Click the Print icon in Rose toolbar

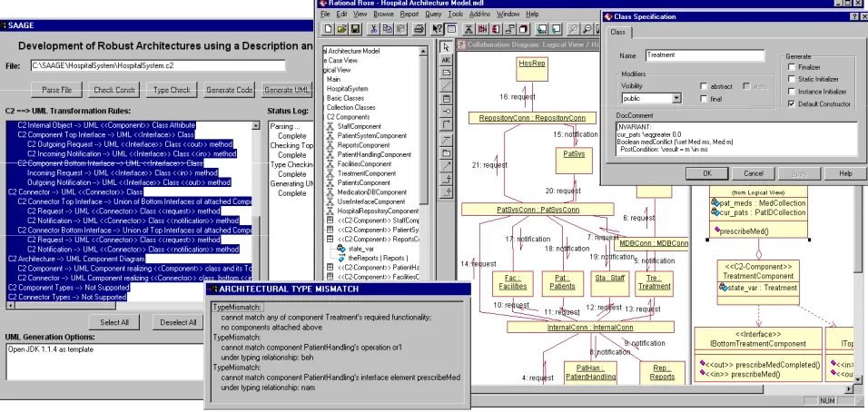pyautogui.click(x=419, y=29)
